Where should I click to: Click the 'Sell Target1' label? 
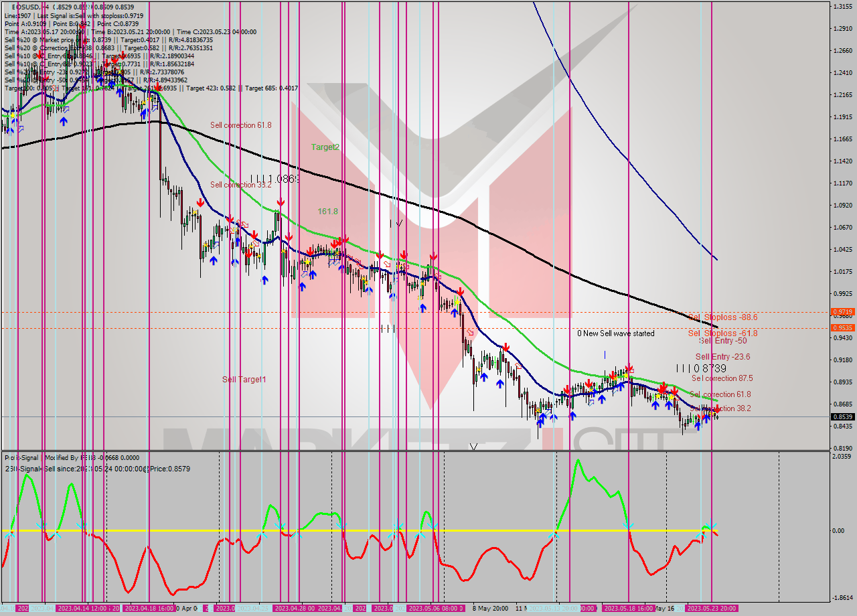click(244, 380)
